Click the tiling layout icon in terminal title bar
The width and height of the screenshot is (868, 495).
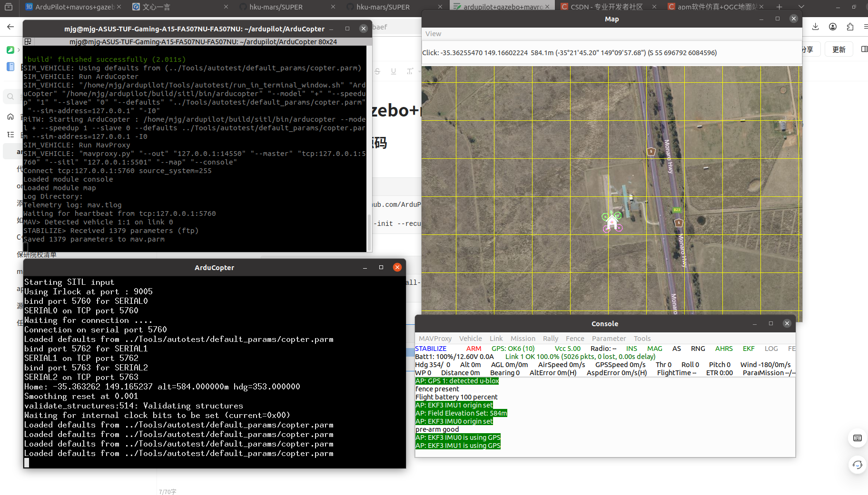point(28,41)
